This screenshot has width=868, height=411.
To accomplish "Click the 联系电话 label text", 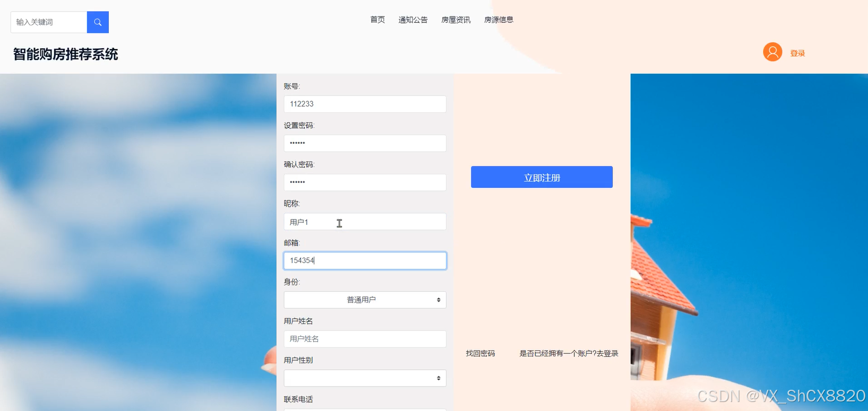I will click(x=298, y=399).
